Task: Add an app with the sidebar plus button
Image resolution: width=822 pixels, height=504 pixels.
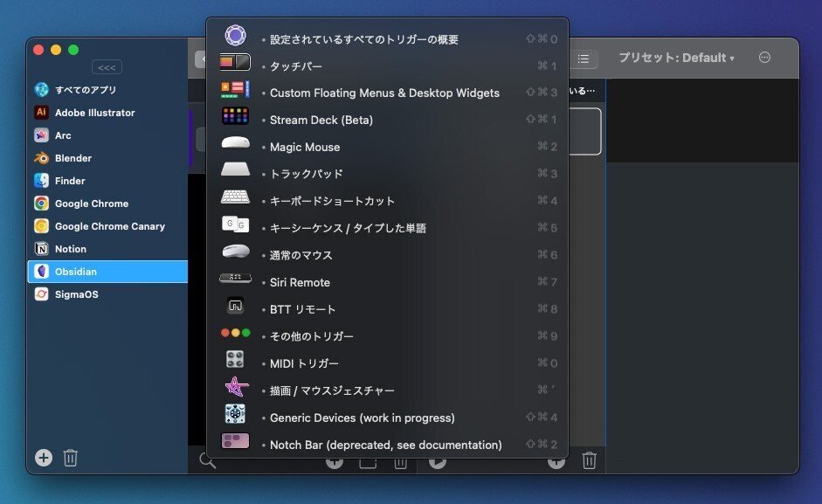Action: (x=44, y=458)
